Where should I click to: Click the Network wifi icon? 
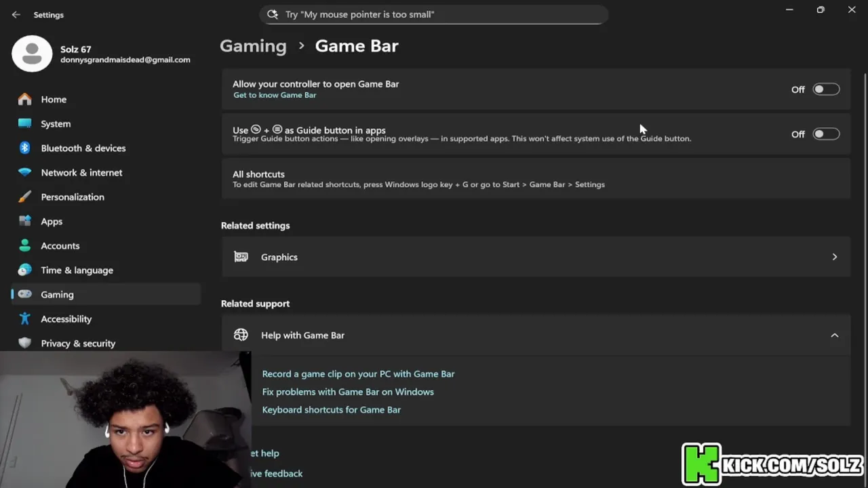coord(25,172)
